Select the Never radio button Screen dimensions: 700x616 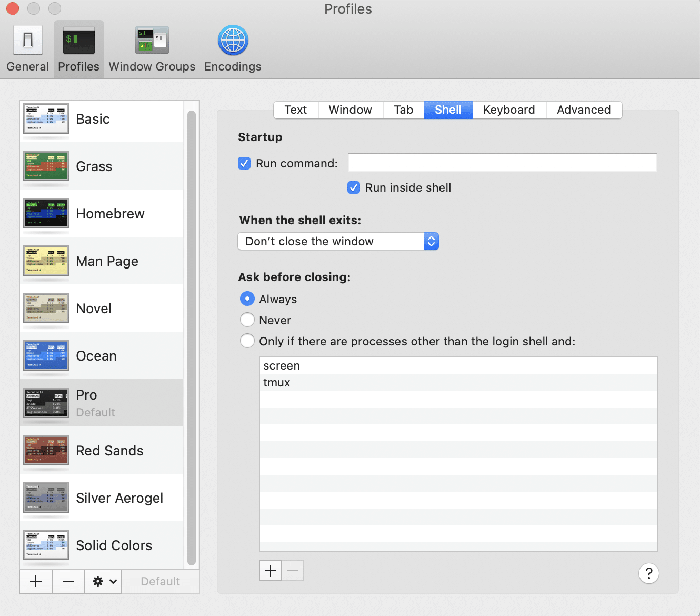tap(247, 320)
